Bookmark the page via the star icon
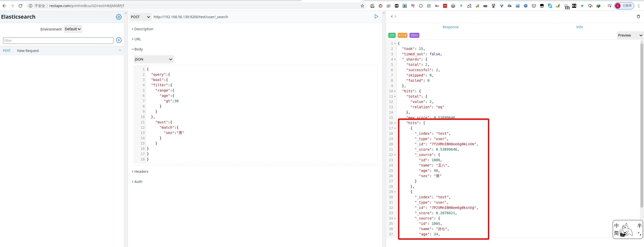The height and width of the screenshot is (247, 644). tap(362, 6)
